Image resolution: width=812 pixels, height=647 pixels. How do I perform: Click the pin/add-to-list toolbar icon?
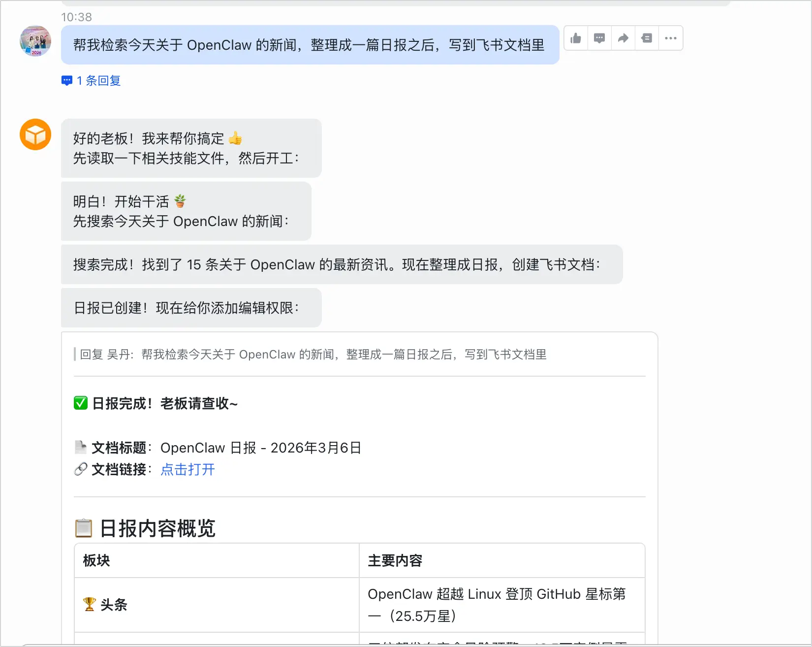647,38
